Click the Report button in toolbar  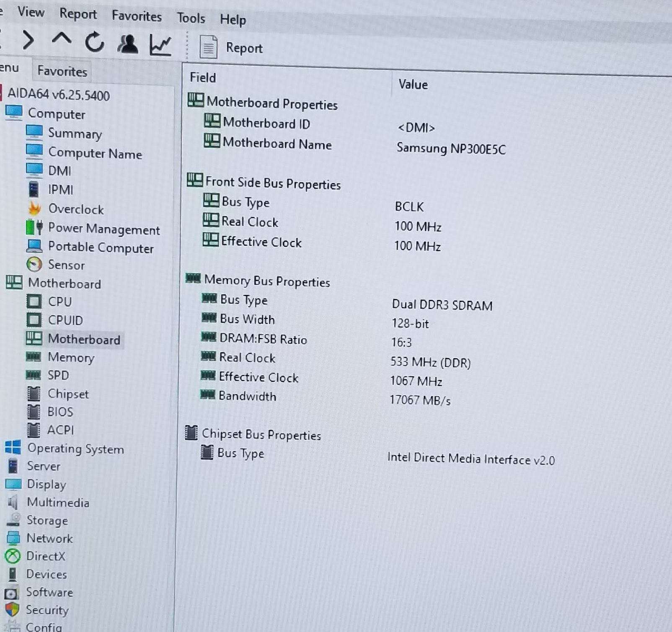coord(232,47)
